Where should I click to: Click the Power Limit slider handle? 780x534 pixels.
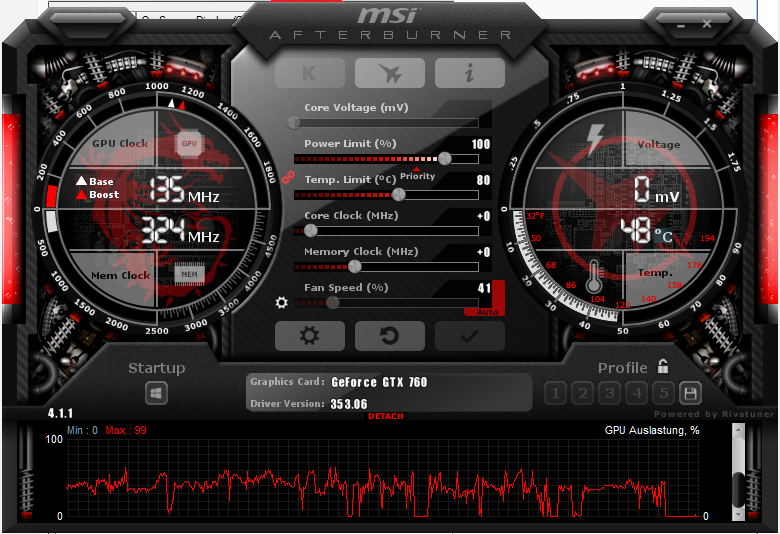445,158
